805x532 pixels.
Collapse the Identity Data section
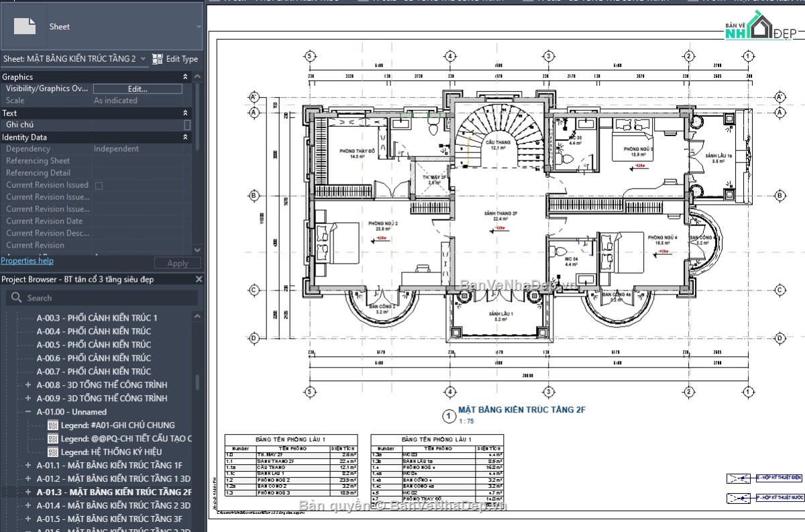tap(186, 138)
